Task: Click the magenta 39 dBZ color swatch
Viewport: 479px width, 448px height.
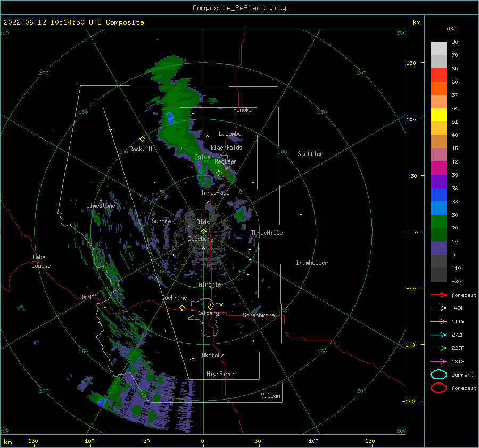Action: [439, 168]
